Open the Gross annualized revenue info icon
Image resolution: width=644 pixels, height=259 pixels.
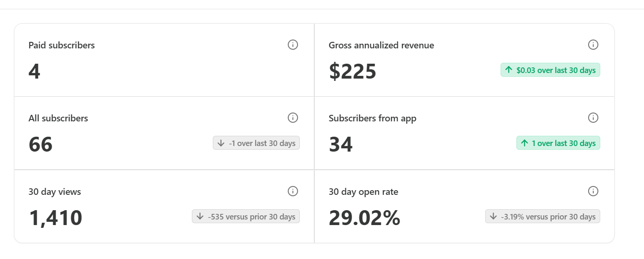(593, 45)
